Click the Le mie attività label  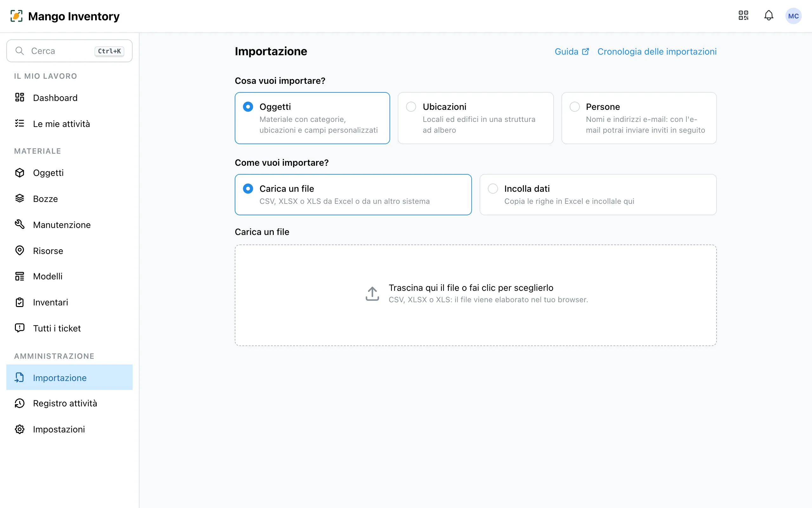(62, 124)
